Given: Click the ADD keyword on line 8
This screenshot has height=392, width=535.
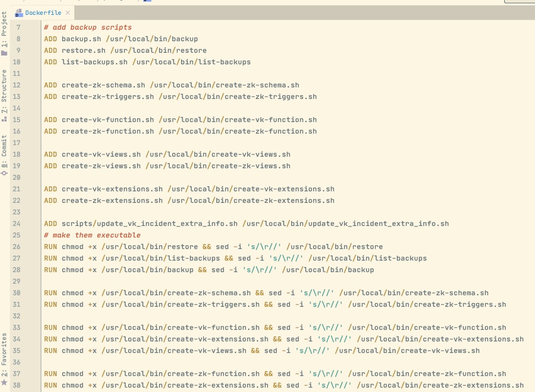Looking at the screenshot, I should click(51, 39).
